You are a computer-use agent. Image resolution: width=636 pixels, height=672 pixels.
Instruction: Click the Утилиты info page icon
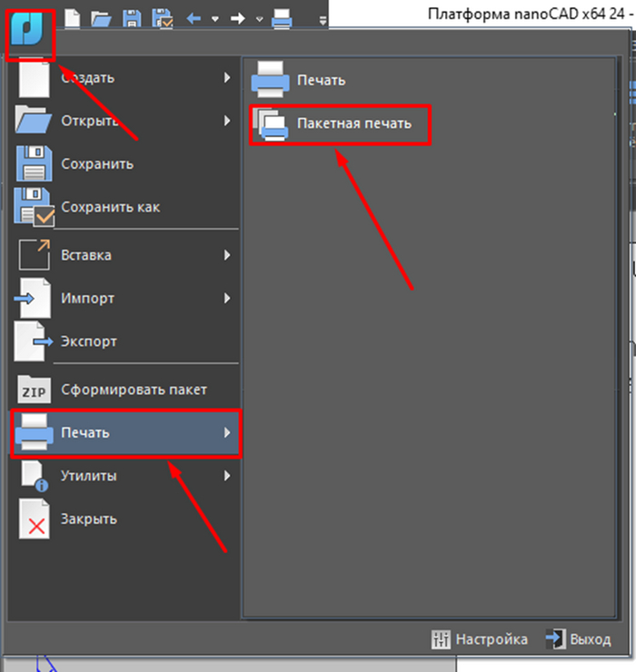coord(35,476)
